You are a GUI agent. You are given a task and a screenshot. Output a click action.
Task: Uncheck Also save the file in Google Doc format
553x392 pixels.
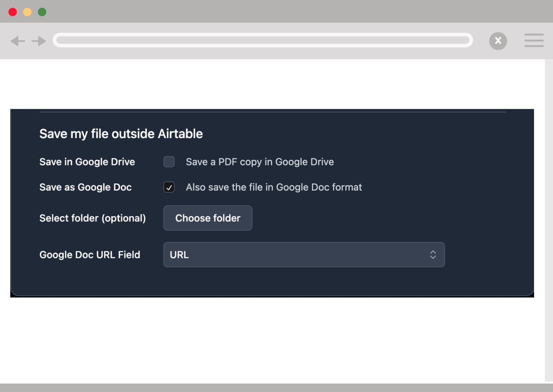[x=169, y=187]
